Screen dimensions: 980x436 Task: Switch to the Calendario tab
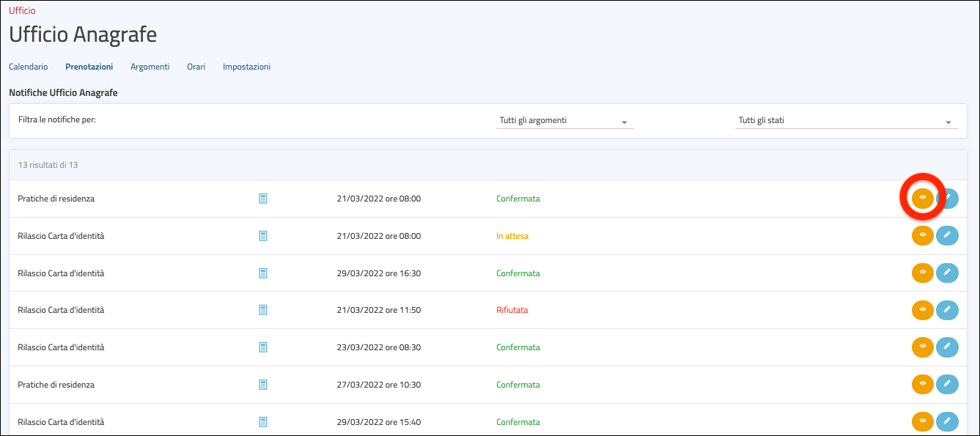(x=28, y=67)
